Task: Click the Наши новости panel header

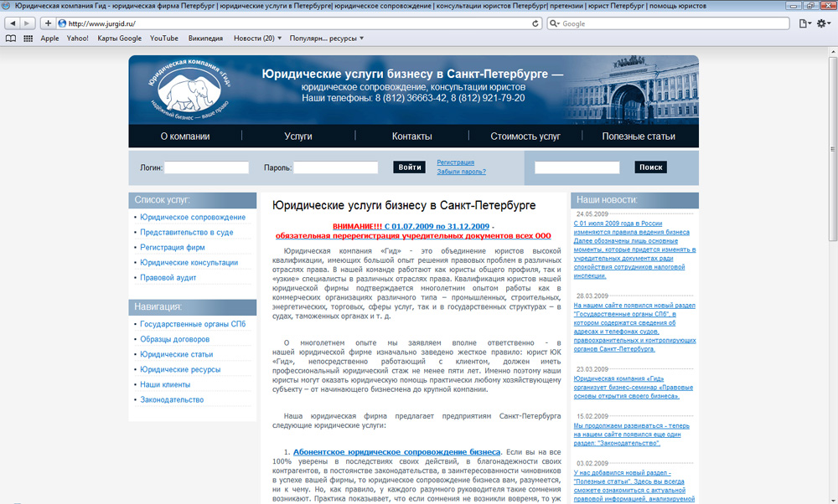Action: click(634, 200)
